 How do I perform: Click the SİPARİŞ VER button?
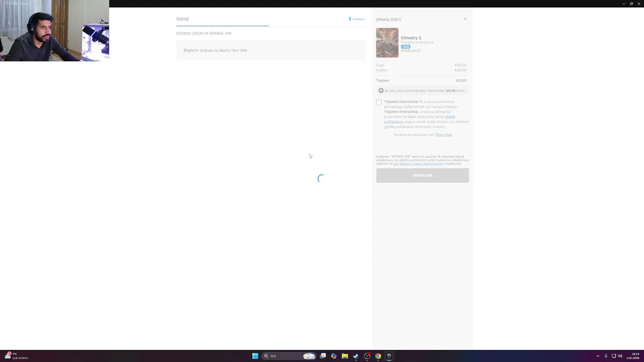[x=422, y=175]
